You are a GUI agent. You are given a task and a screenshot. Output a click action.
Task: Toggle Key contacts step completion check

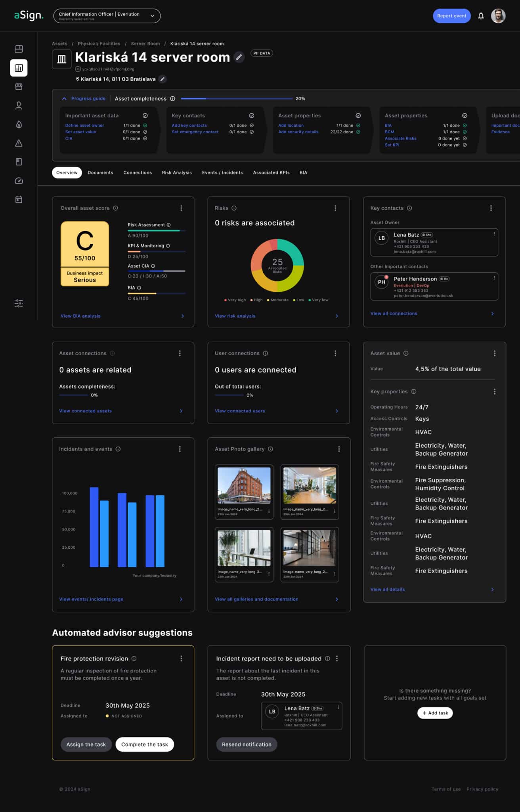[x=252, y=116]
